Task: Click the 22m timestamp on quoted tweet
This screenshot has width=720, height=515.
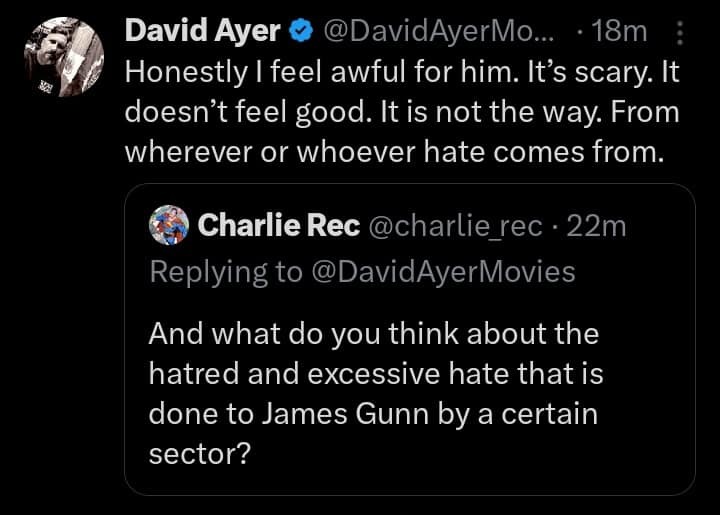Action: pyautogui.click(x=597, y=227)
